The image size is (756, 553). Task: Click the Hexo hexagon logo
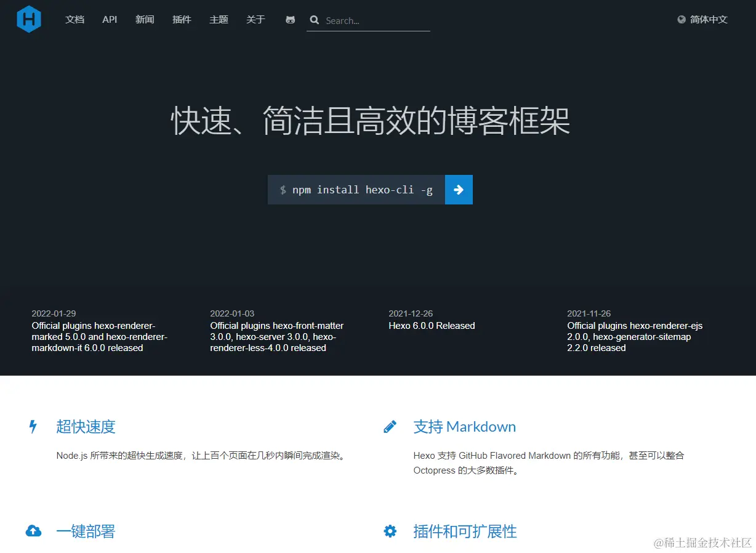click(x=29, y=19)
